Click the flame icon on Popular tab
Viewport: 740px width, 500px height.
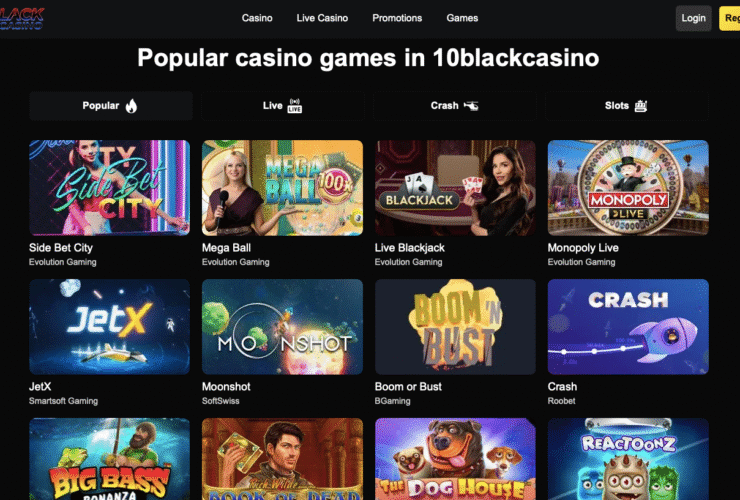(x=131, y=106)
